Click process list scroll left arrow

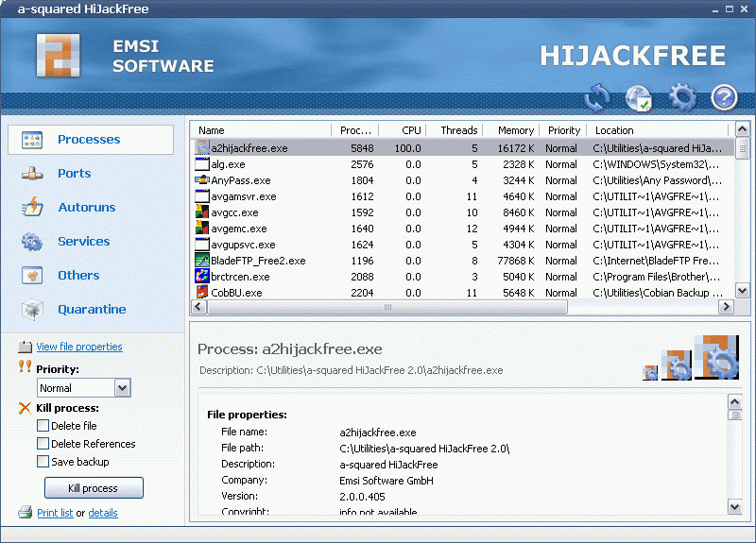[x=199, y=307]
